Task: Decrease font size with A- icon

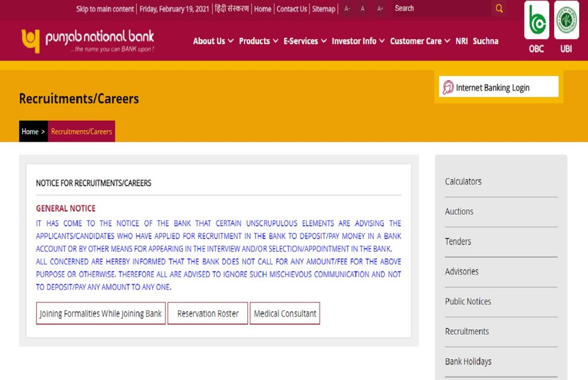Action: (x=347, y=9)
